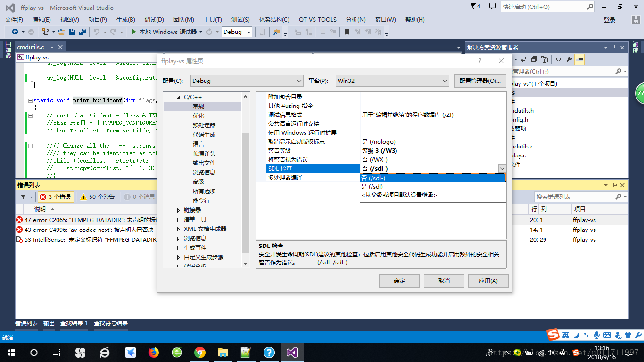644x362 pixels.
Task: Click View Code icon in Solution Explorer
Action: tap(558, 59)
